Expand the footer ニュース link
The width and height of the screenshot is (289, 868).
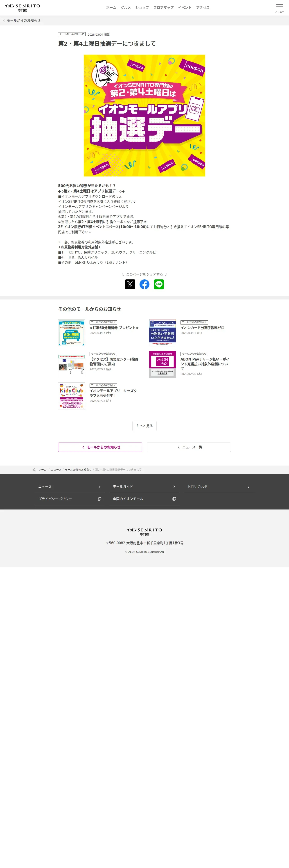[x=70, y=487]
